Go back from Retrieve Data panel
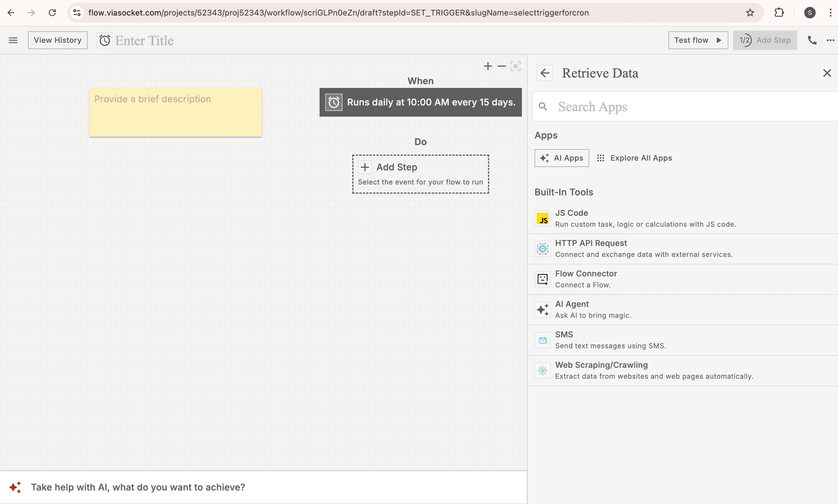This screenshot has width=838, height=504. tap(545, 73)
